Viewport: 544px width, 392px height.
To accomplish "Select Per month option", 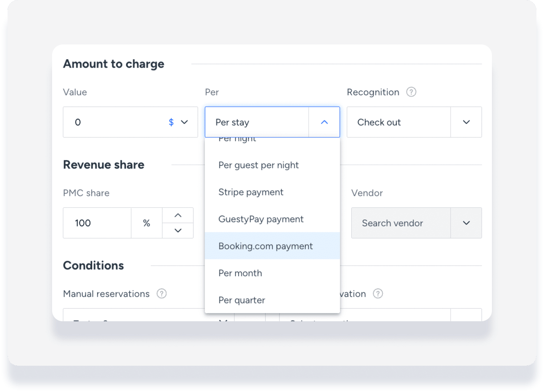I will click(x=240, y=273).
